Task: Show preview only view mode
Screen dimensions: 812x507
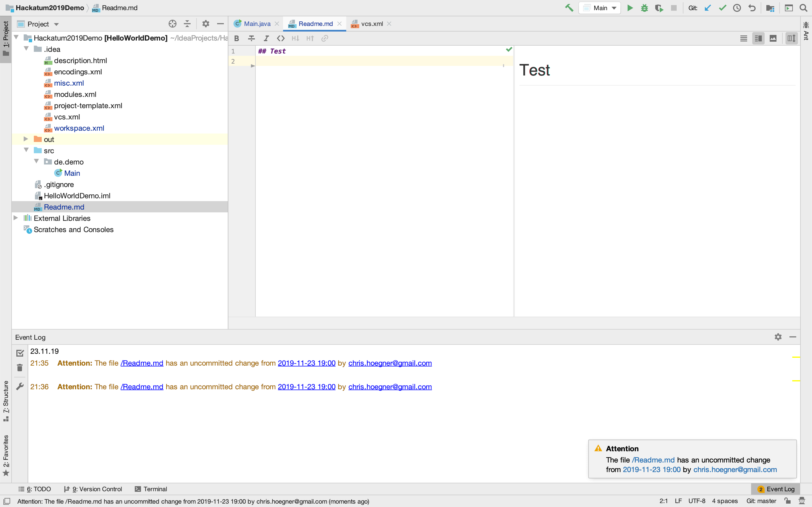Action: (773, 38)
